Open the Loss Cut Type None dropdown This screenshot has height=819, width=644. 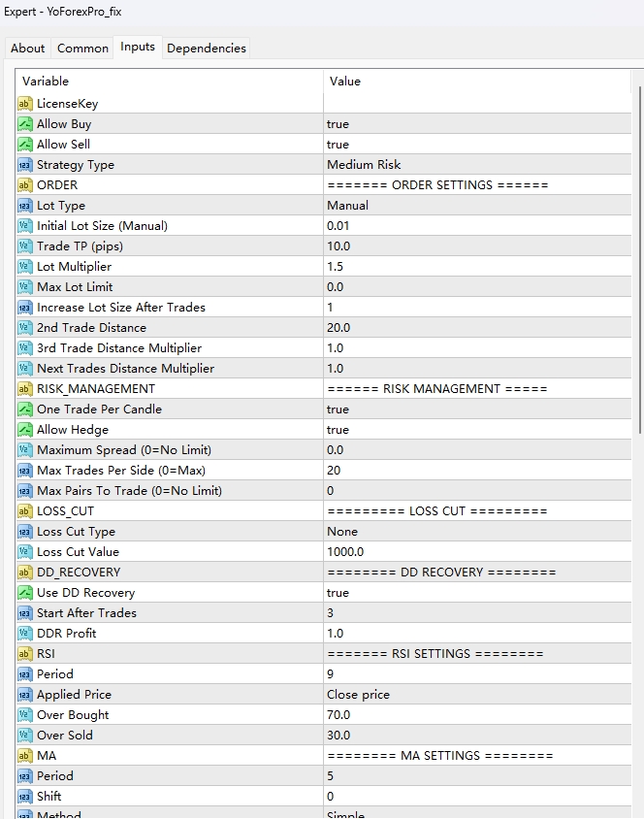coord(477,531)
